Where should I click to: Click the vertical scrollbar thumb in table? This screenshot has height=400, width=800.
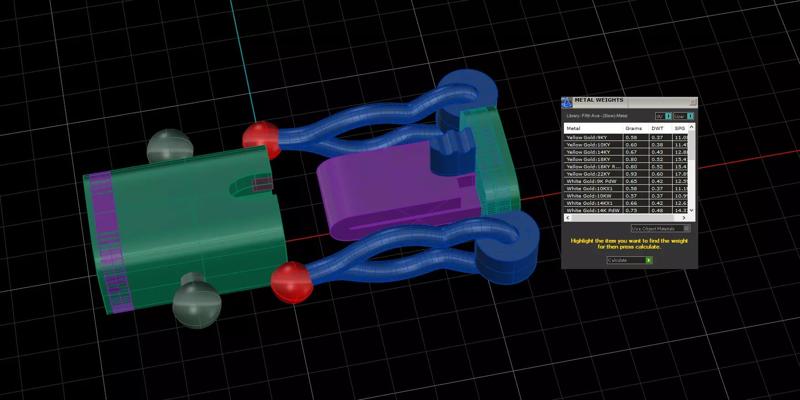(691, 145)
